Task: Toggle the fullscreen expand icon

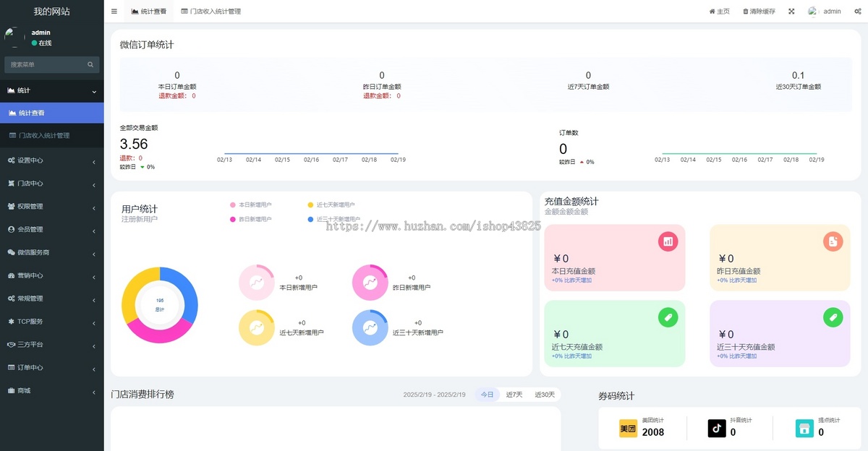Action: (x=791, y=12)
